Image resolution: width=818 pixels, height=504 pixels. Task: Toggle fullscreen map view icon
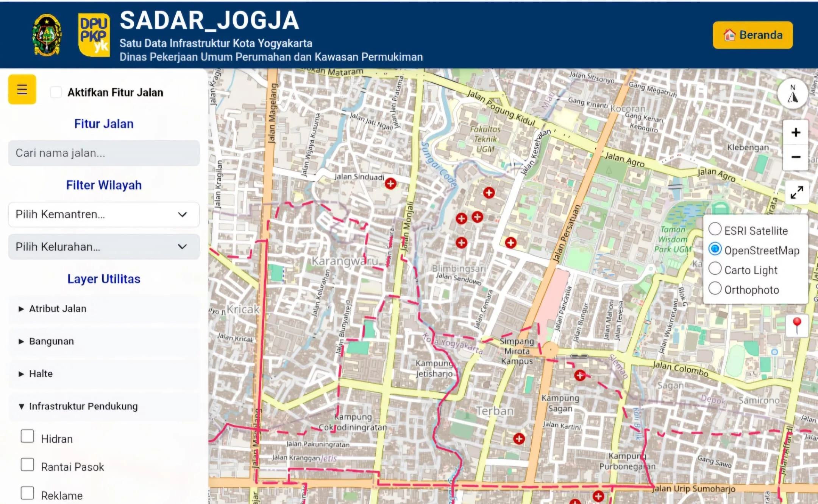tap(796, 192)
